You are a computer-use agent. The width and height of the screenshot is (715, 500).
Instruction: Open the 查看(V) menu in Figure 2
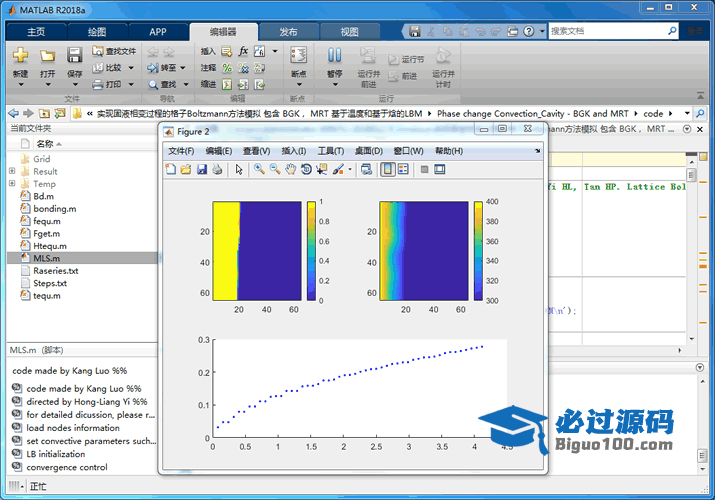(256, 151)
